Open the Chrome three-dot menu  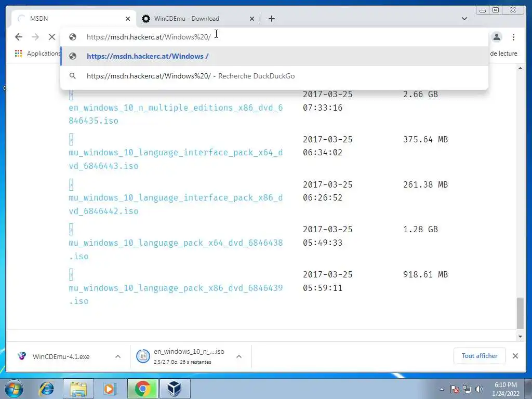click(x=513, y=37)
